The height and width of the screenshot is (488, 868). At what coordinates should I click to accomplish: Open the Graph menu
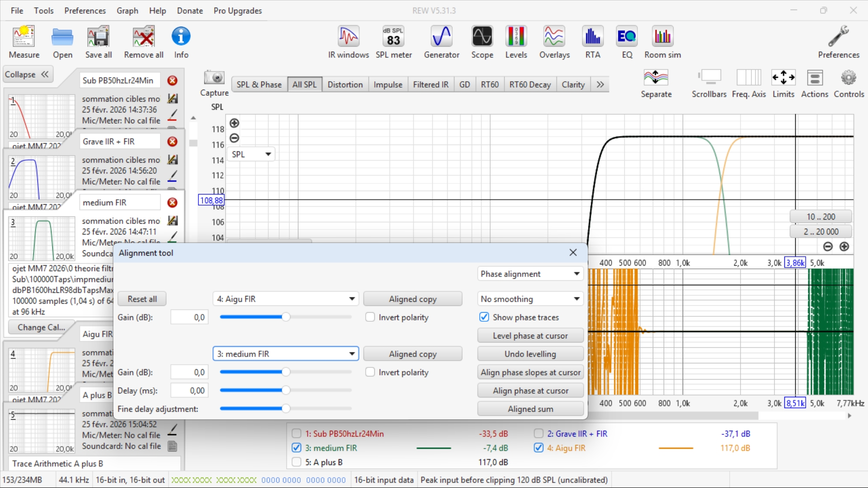127,10
